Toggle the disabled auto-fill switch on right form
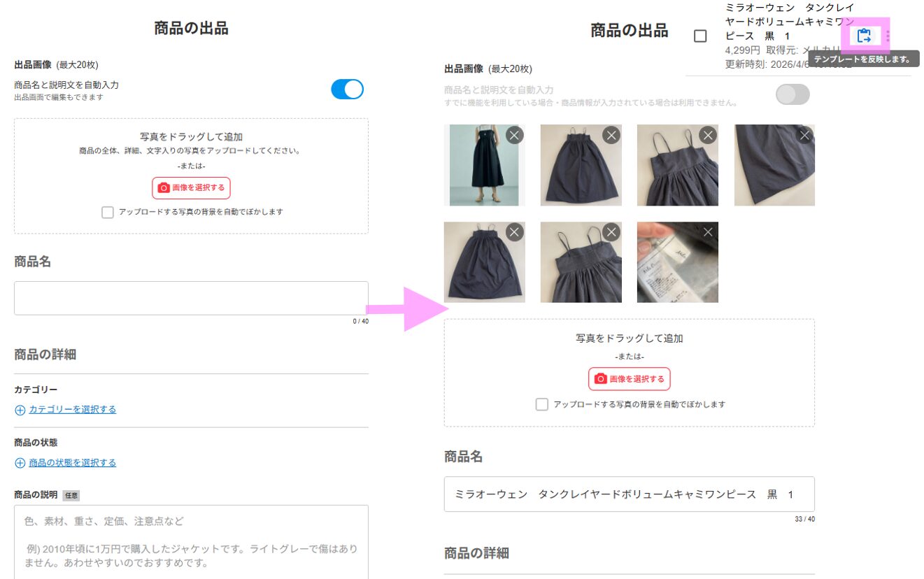This screenshot has width=924, height=579. point(792,94)
